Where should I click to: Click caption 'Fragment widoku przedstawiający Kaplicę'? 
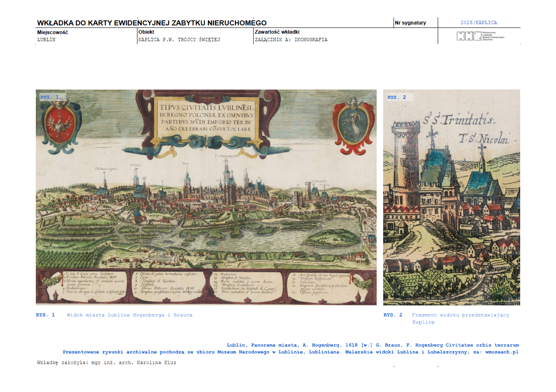click(x=461, y=318)
